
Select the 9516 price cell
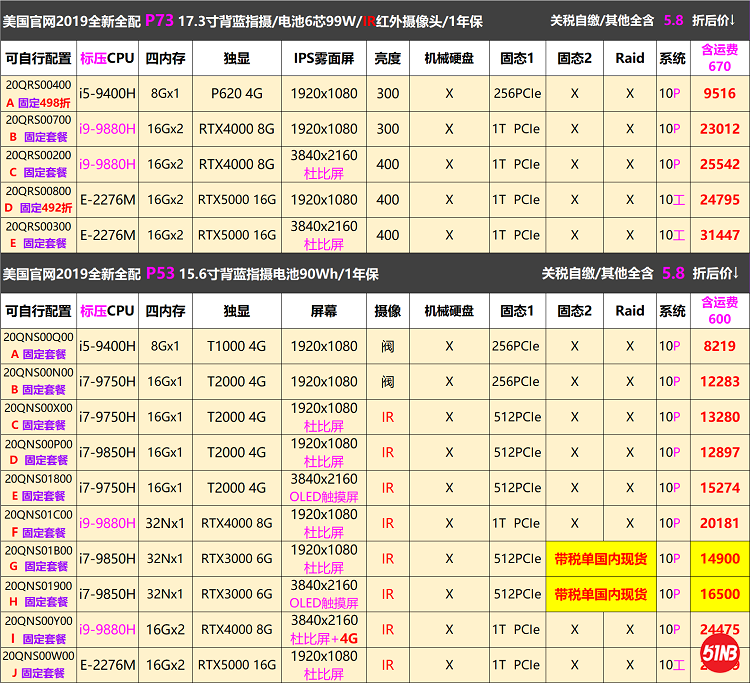click(719, 94)
